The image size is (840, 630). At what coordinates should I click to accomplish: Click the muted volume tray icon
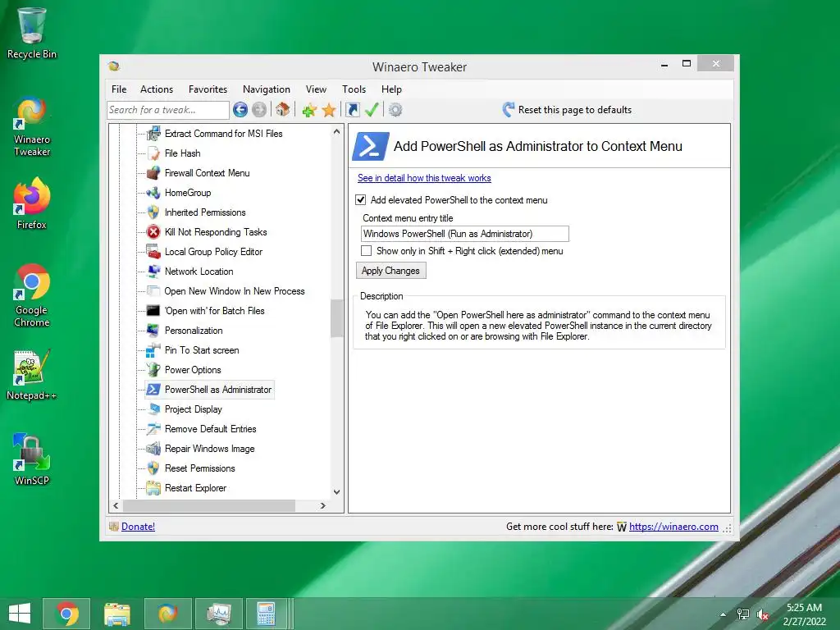(x=763, y=614)
